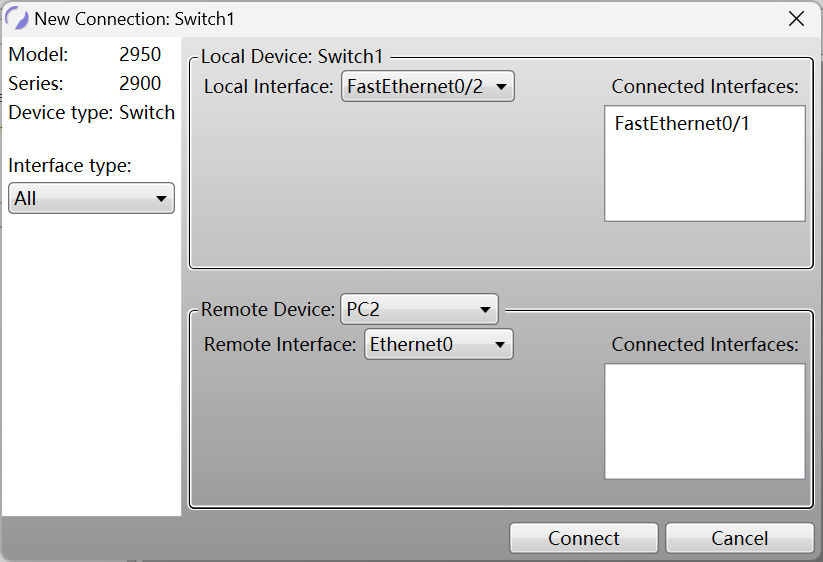Expand the Local Interface FastEthernet0/2 combo box
This screenshot has width=823, height=562.
(x=428, y=87)
